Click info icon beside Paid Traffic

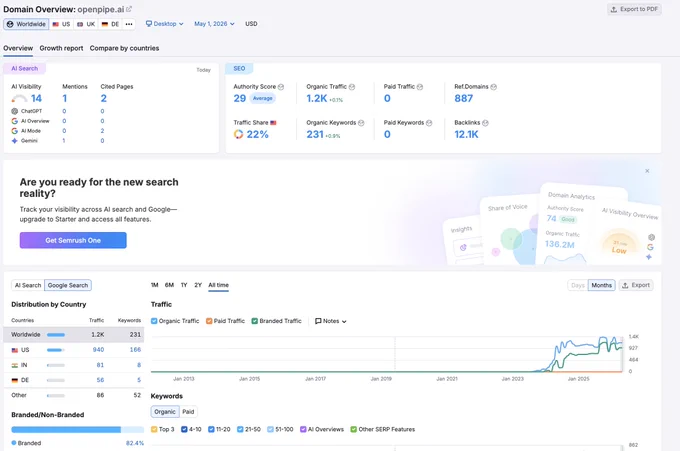pyautogui.click(x=420, y=87)
